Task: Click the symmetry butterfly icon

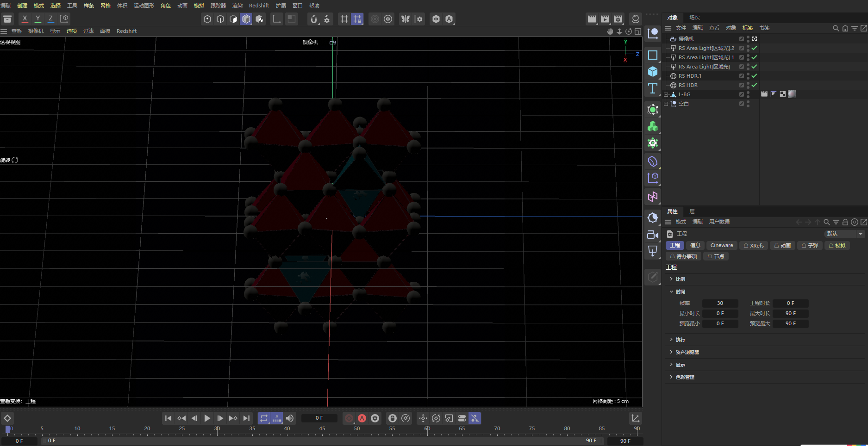Action: click(406, 19)
